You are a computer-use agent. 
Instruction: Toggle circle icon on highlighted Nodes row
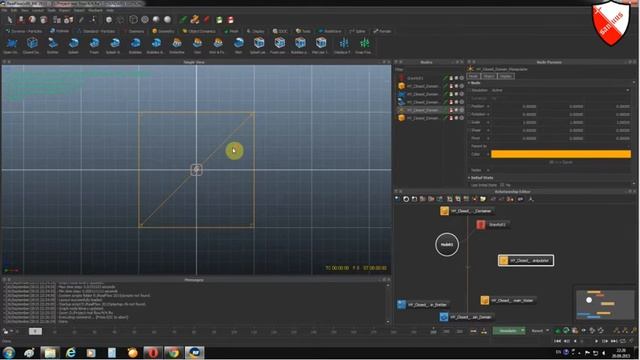click(462, 110)
